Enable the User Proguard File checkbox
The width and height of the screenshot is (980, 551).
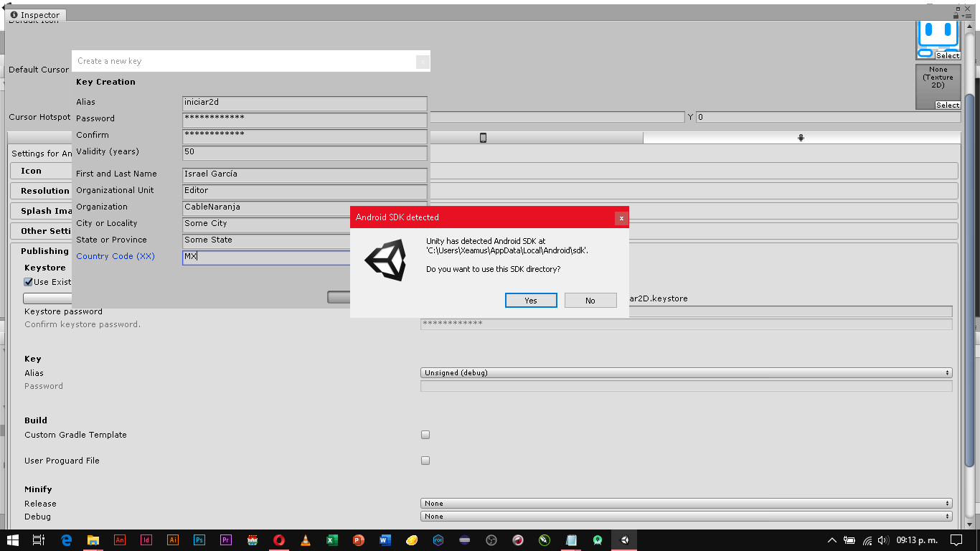[x=425, y=460]
